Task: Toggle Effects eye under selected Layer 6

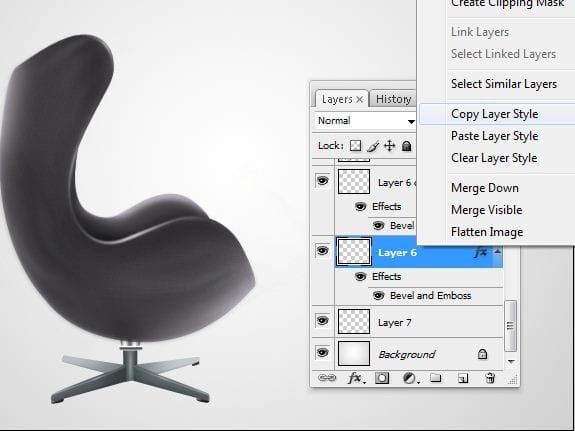Action: click(x=360, y=277)
